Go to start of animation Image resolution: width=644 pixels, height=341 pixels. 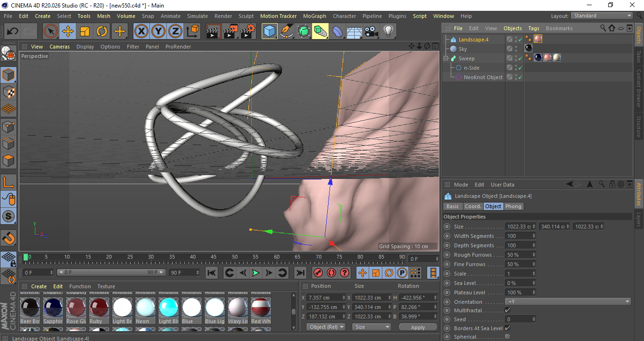pos(212,273)
